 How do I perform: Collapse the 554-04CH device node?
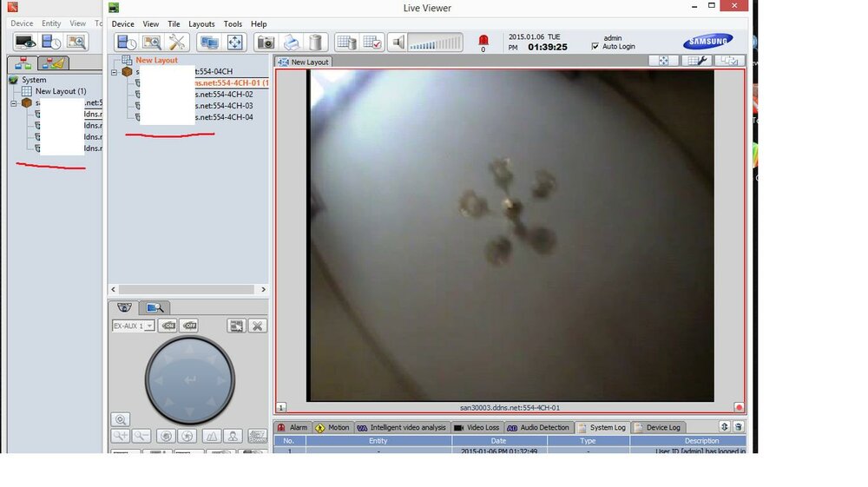pos(114,72)
